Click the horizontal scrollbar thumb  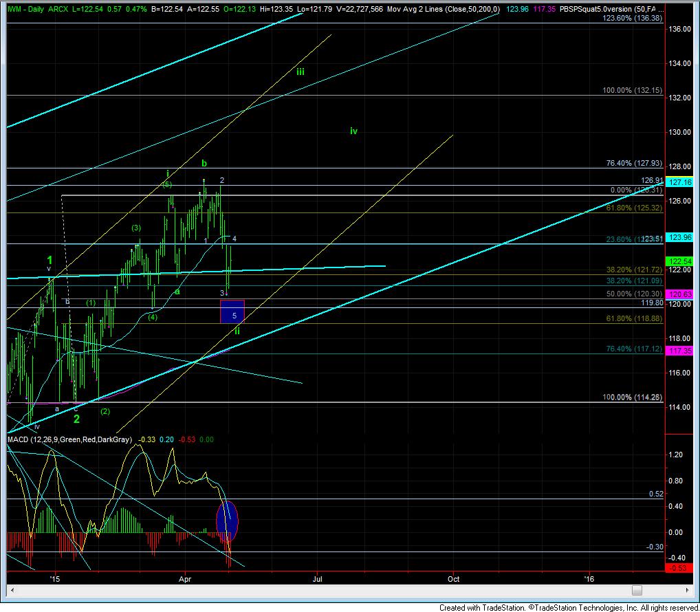tap(637, 591)
